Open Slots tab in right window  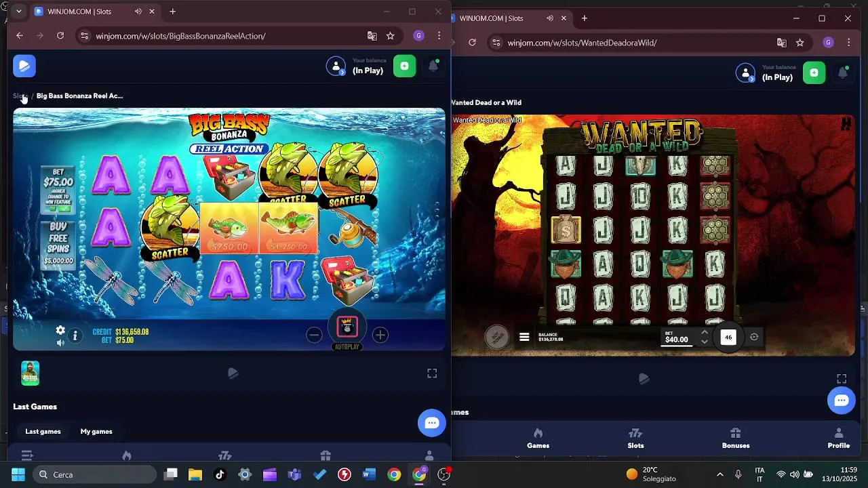(635, 439)
